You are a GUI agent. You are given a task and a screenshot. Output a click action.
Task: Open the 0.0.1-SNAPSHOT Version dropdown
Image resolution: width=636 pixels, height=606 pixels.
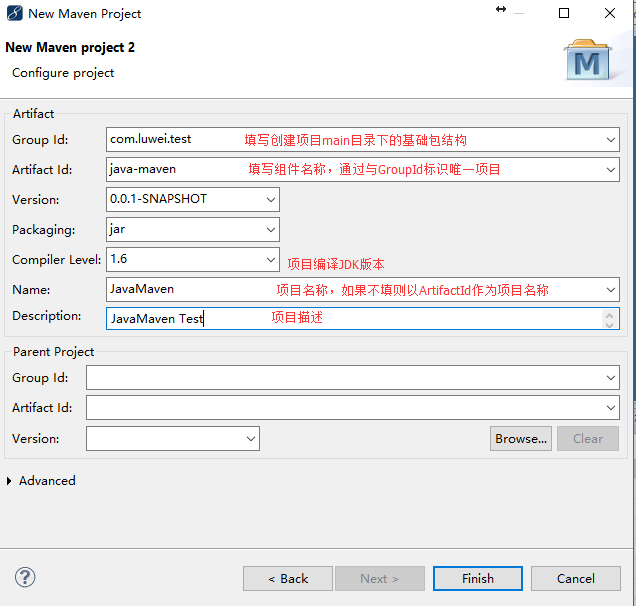tap(271, 200)
